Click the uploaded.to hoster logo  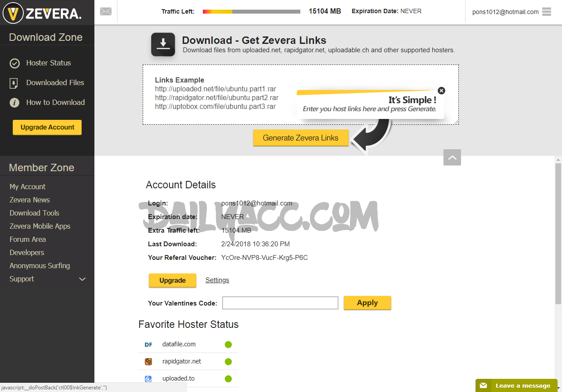(x=148, y=378)
